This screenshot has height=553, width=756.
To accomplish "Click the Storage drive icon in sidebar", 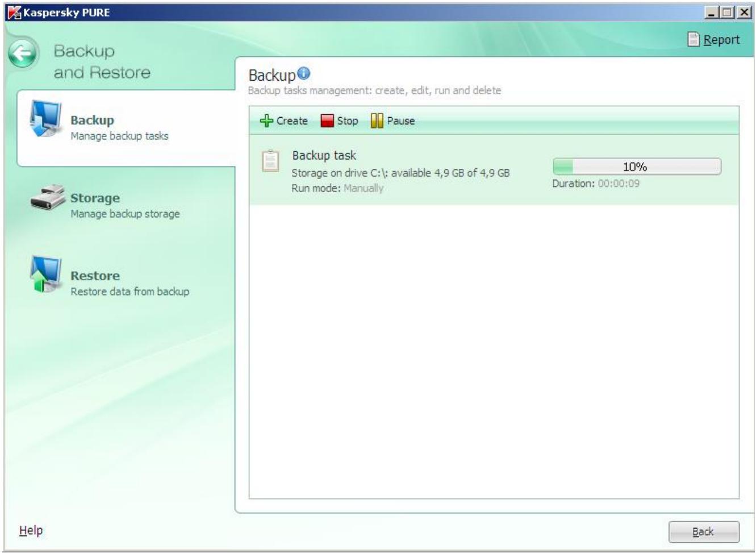I will tap(48, 197).
